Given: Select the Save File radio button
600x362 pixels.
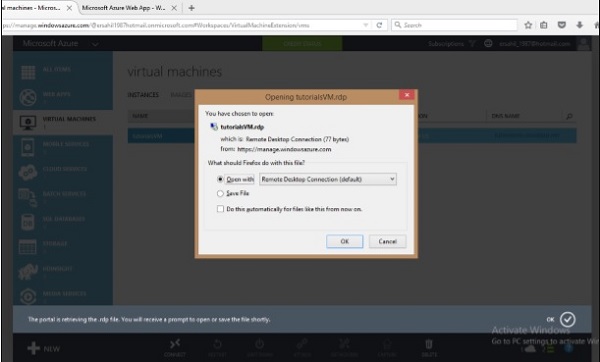Looking at the screenshot, I should (x=220, y=193).
